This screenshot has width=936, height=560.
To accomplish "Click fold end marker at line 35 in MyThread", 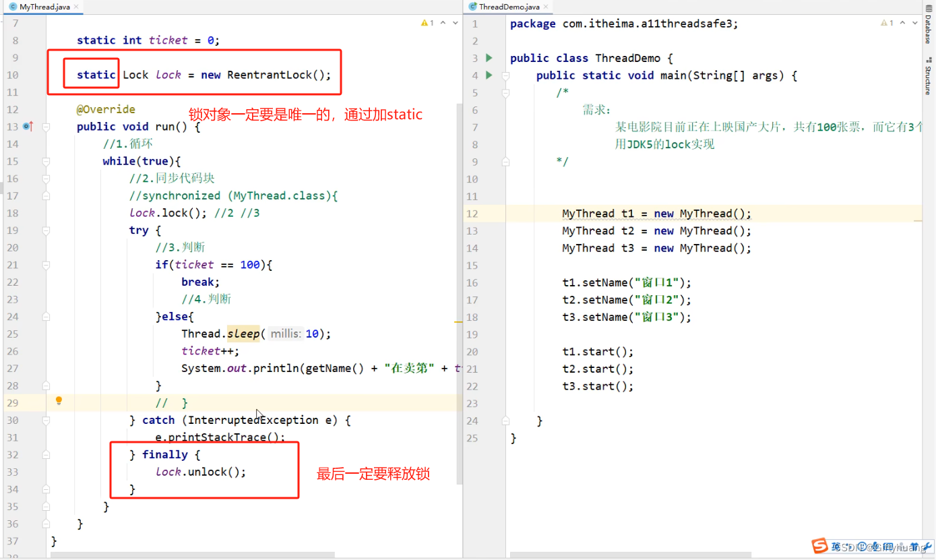I will pos(46,507).
